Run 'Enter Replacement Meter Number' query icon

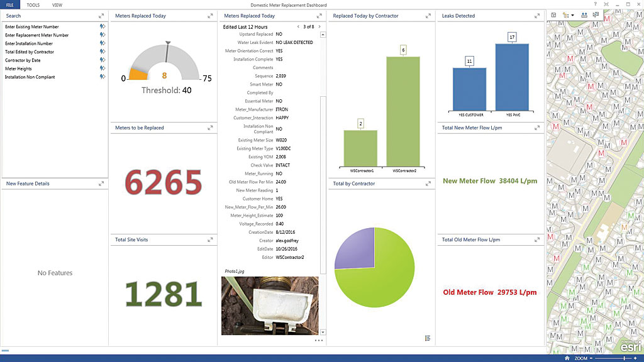pos(103,35)
